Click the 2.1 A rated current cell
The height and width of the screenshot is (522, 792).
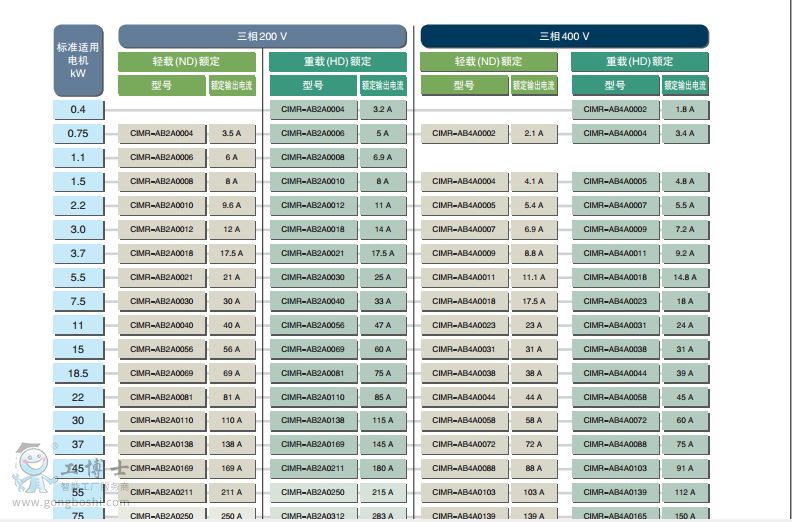(533, 133)
